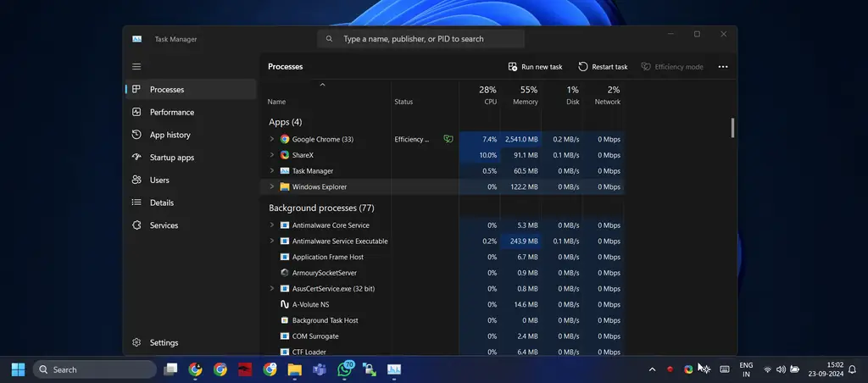Click the sort direction chevron above Name
Viewport: 868px width, 383px height.
(x=323, y=85)
